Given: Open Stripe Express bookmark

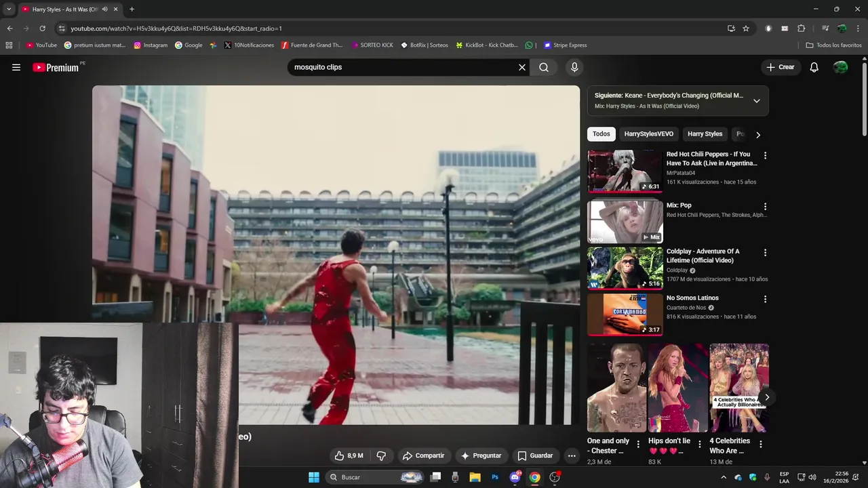Looking at the screenshot, I should coord(565,45).
